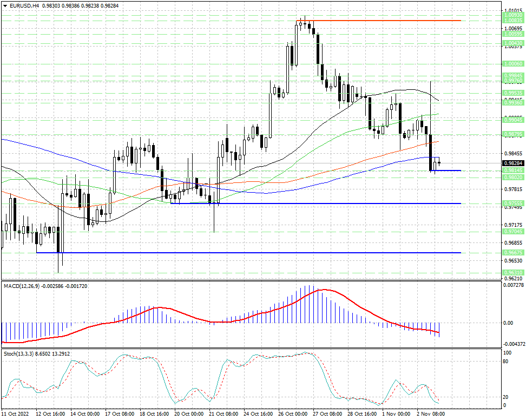526x420 pixels.
Task: Click the 28 Oct 16:00 time label
Action: click(x=362, y=414)
